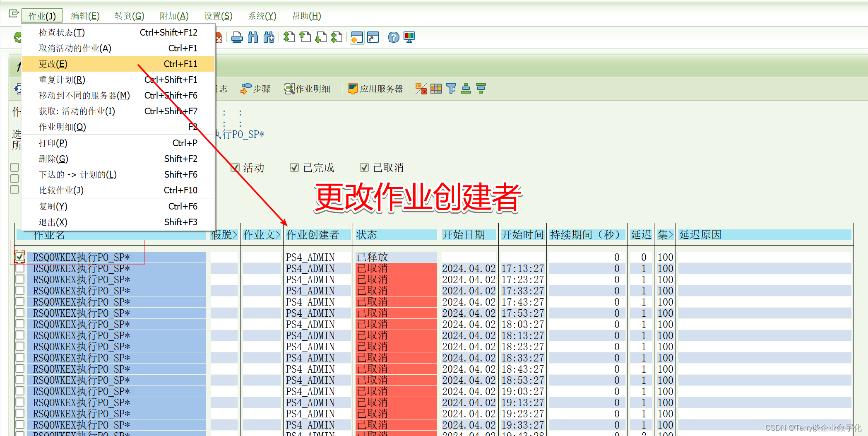
Task: Open the 附加(A) menu
Action: (x=174, y=16)
